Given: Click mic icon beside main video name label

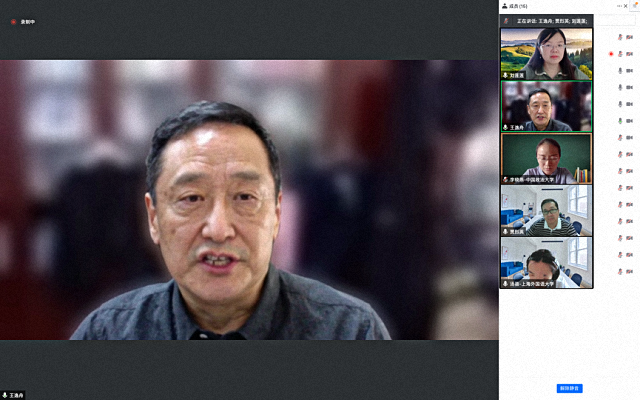Looking at the screenshot, I should (4, 395).
